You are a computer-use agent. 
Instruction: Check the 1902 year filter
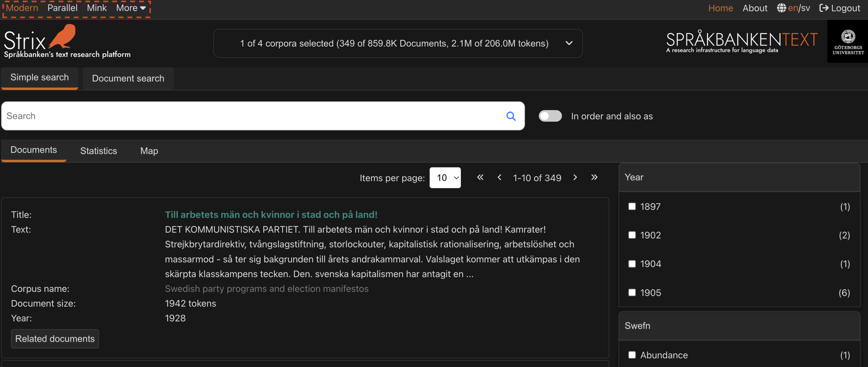tap(632, 235)
